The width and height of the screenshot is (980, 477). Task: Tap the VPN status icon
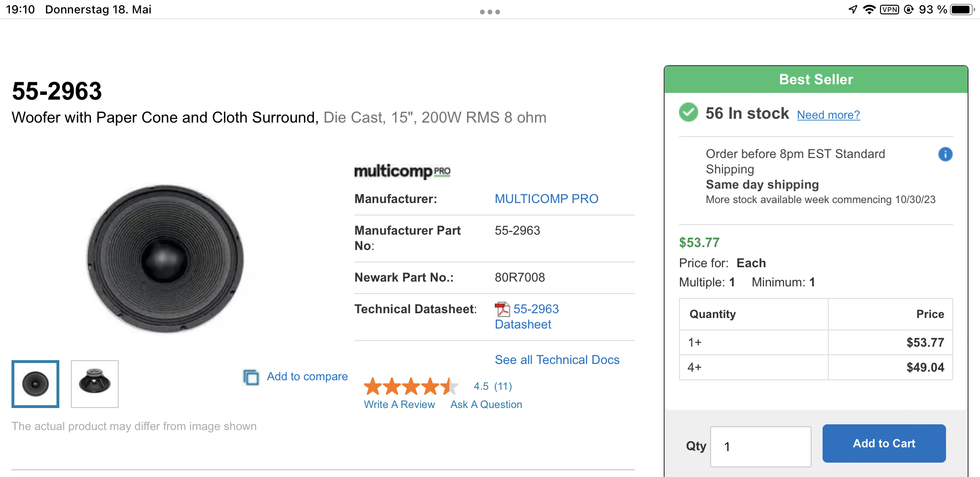coord(890,10)
